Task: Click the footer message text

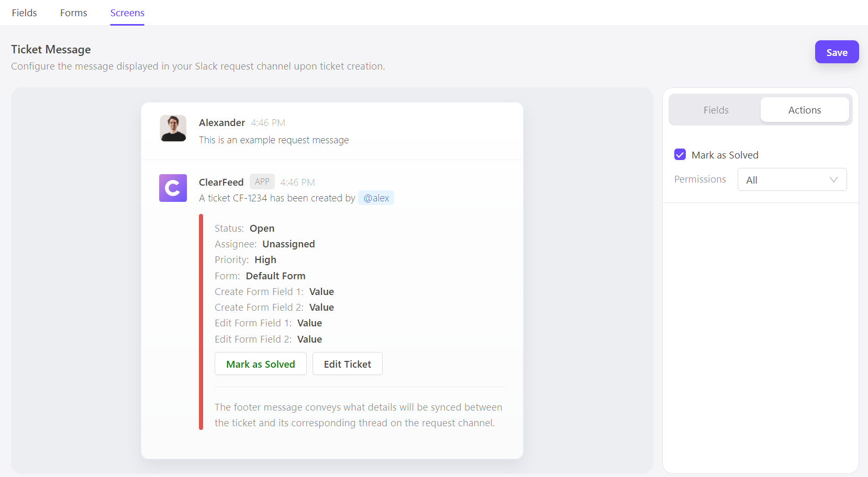Action: (358, 415)
